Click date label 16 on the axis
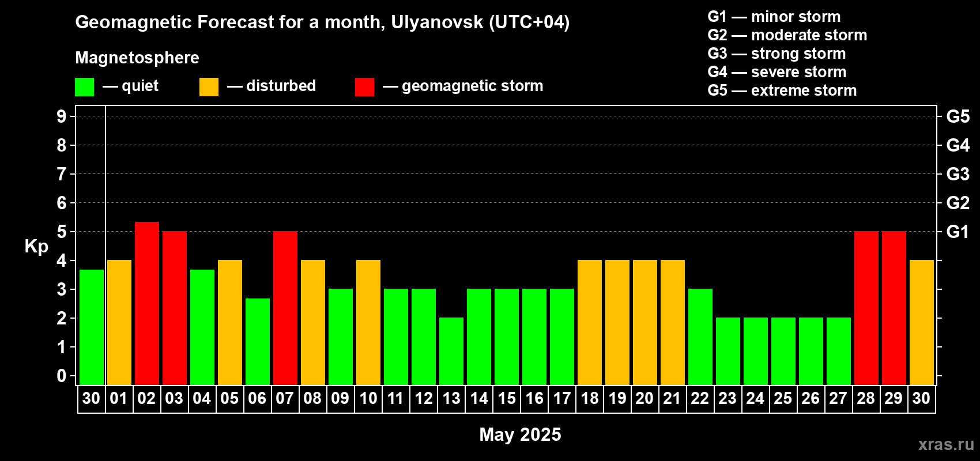 pyautogui.click(x=534, y=398)
